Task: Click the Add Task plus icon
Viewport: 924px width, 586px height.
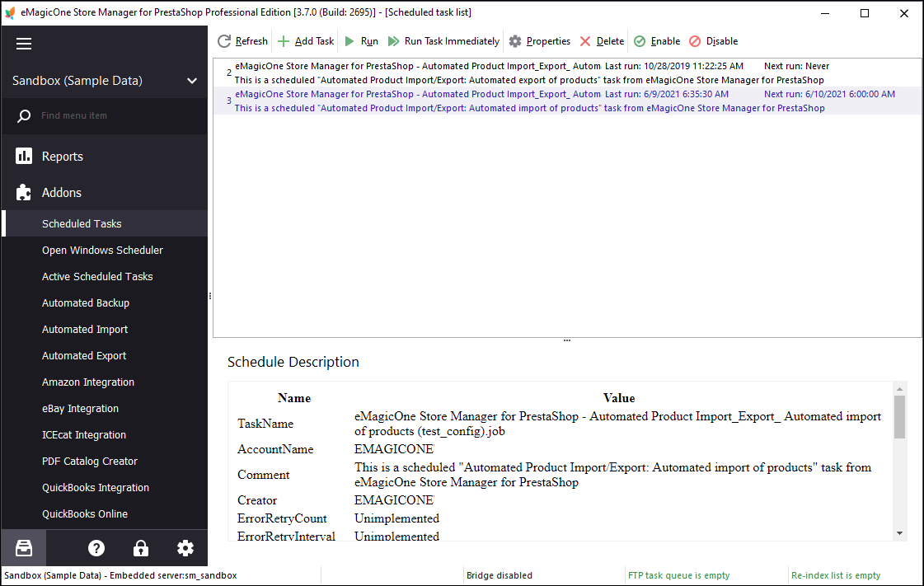Action: [284, 41]
